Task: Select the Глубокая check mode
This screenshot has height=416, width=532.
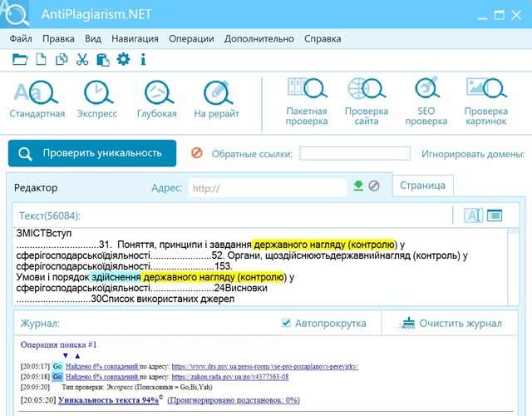Action: point(157,99)
